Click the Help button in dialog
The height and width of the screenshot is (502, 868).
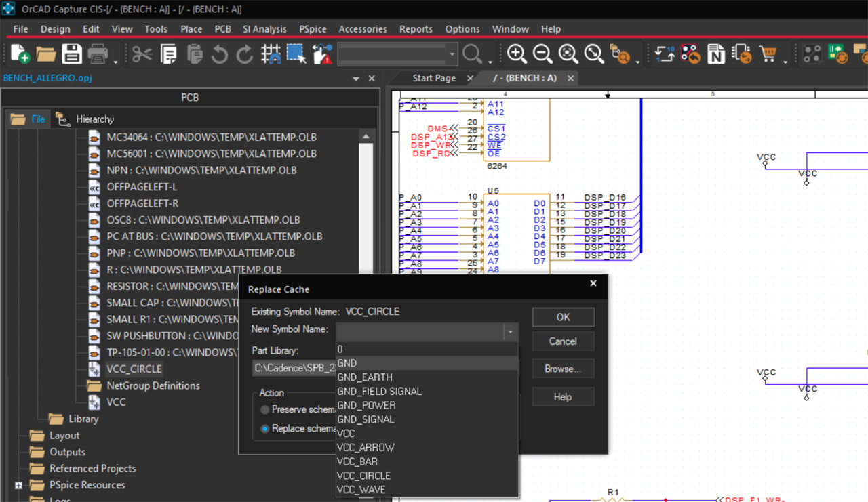tap(563, 397)
